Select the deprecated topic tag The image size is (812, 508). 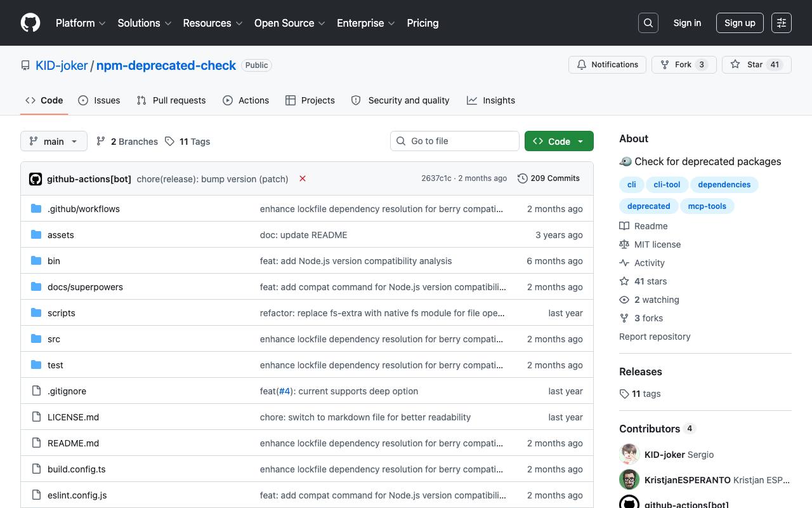point(649,206)
